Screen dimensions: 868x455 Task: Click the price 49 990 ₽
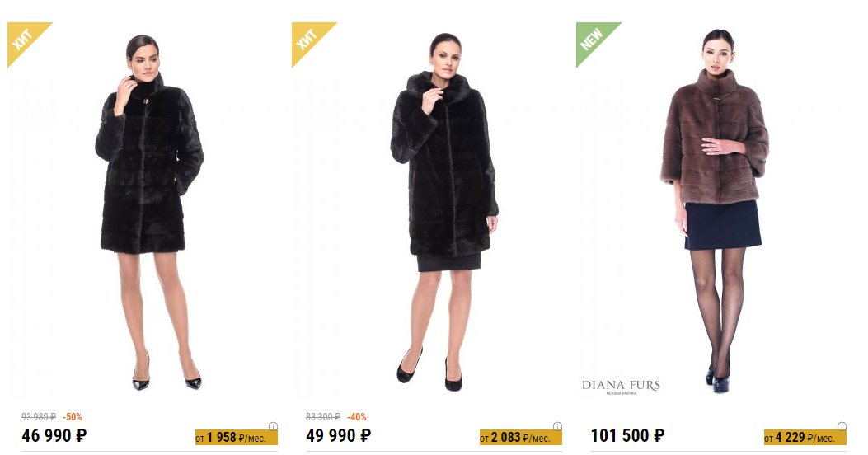[339, 435]
